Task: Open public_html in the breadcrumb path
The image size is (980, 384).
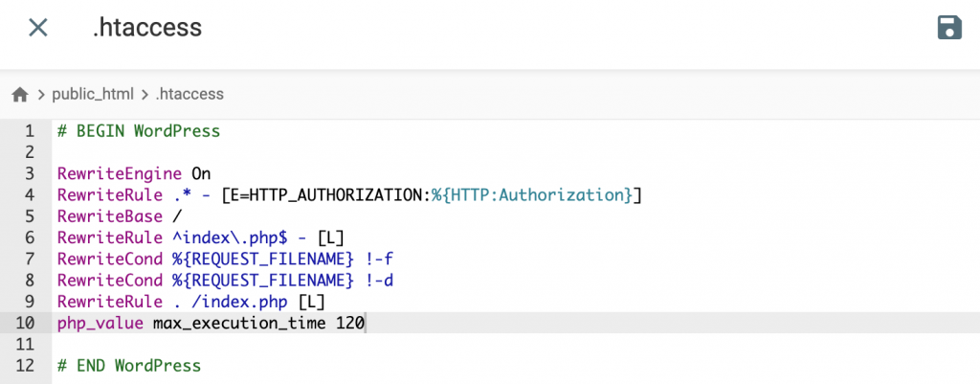Action: point(91,94)
